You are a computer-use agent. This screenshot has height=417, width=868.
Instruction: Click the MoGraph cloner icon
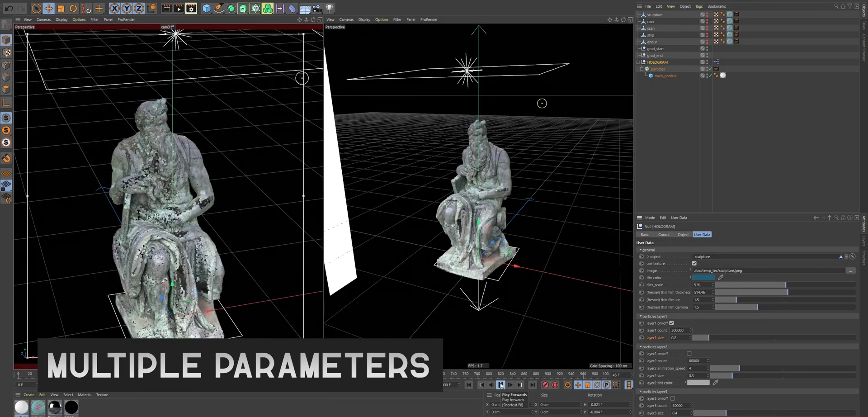tap(268, 8)
